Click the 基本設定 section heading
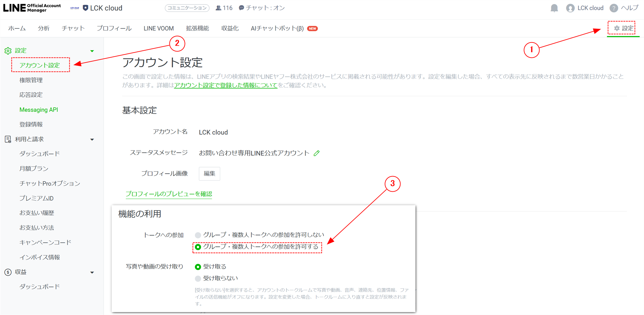Viewport: 644px width, 315px height. point(139,110)
